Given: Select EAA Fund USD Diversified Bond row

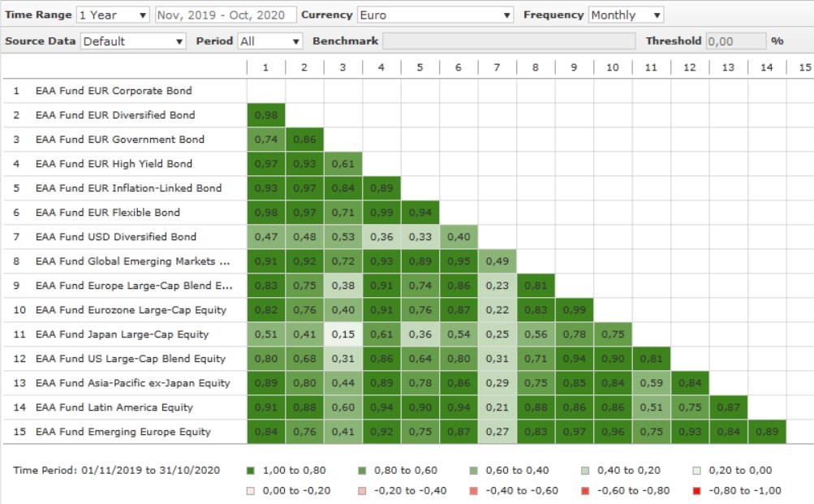Looking at the screenshot, I should click(115, 237).
